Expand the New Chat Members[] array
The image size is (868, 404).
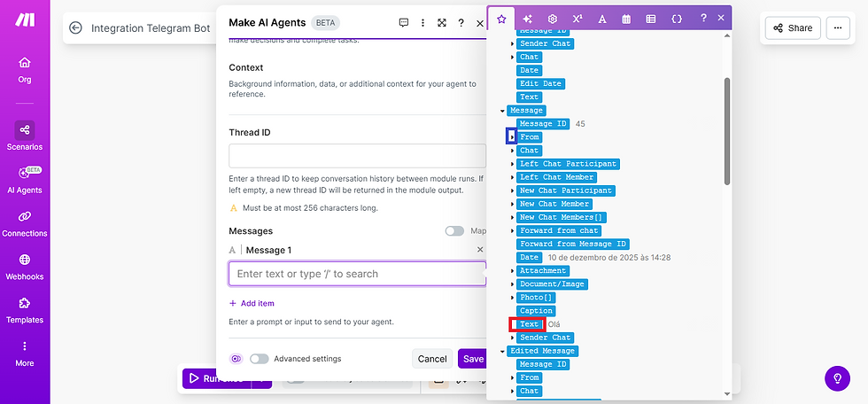[513, 217]
